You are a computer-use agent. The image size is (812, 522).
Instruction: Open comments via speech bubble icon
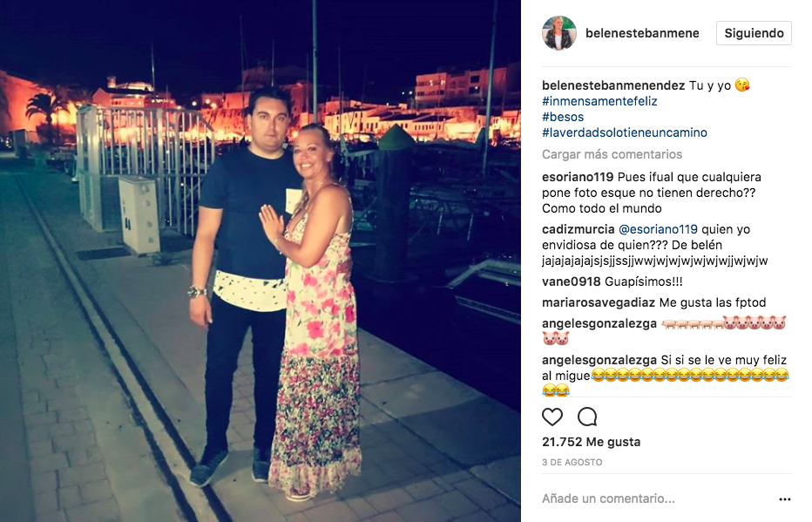coord(587,417)
